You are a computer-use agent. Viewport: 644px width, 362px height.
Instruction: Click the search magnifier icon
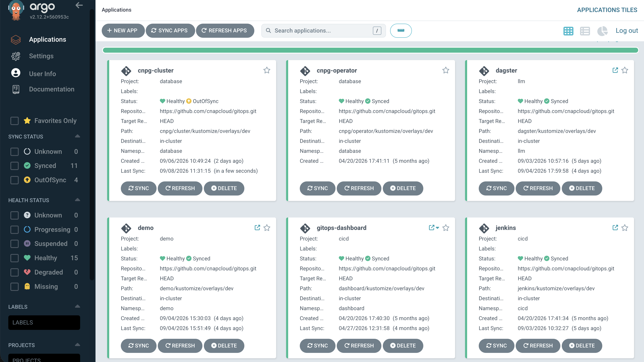click(268, 30)
